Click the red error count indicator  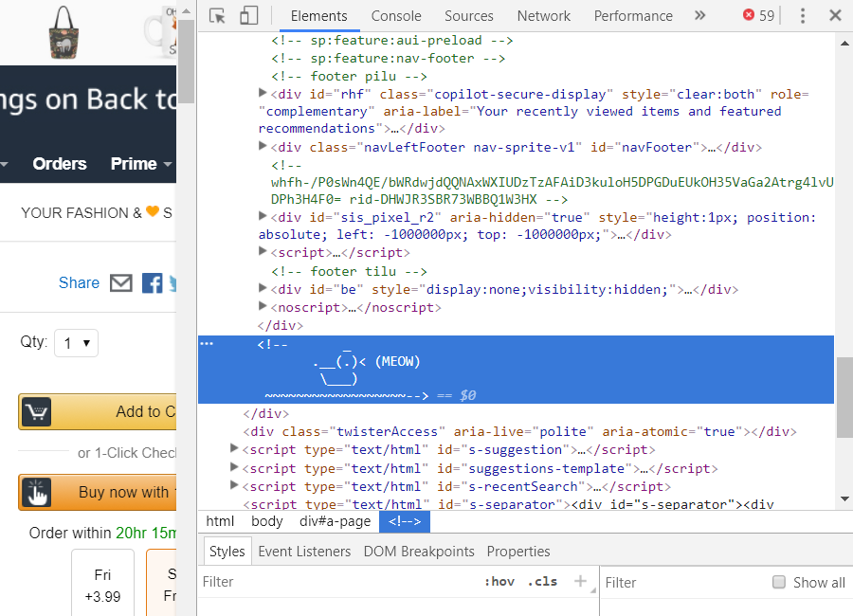tap(758, 15)
